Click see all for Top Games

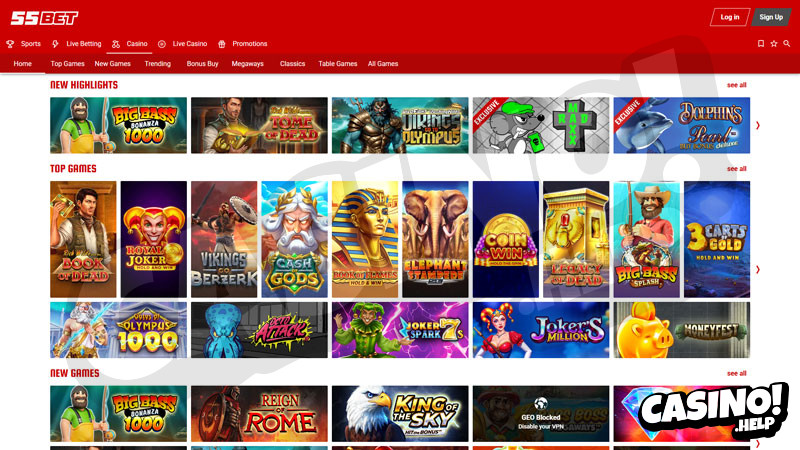click(736, 169)
